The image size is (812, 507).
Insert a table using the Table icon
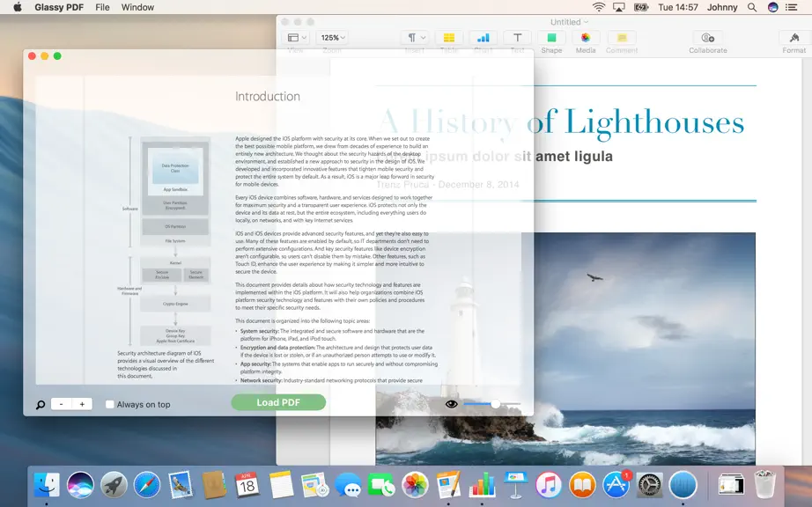[449, 37]
